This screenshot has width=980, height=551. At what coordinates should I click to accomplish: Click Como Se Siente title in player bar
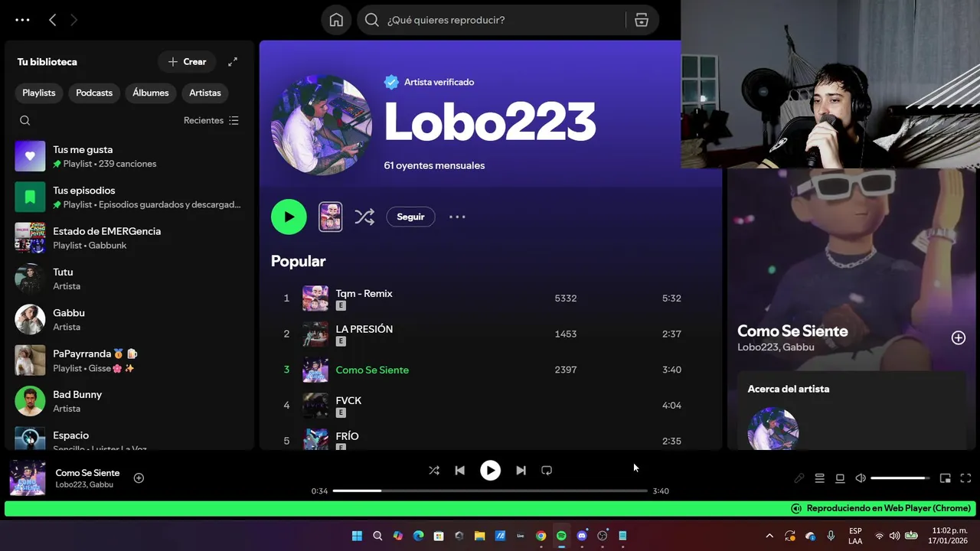click(87, 472)
